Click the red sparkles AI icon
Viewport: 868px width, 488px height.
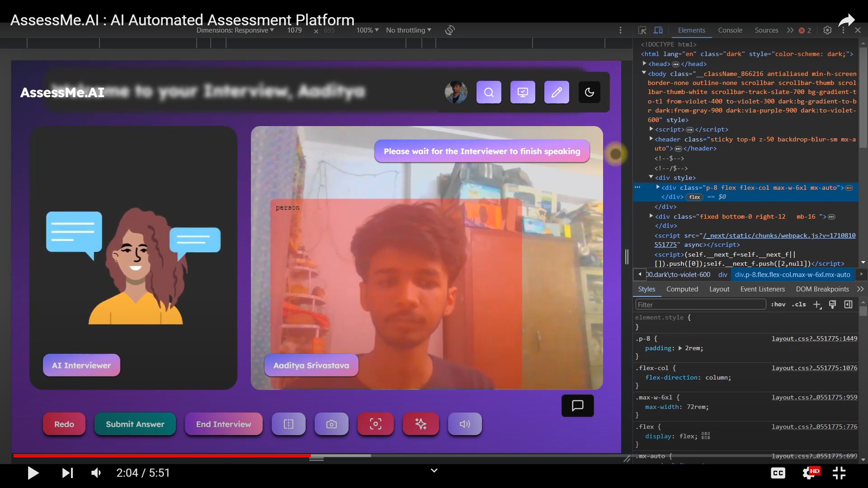[x=420, y=424]
